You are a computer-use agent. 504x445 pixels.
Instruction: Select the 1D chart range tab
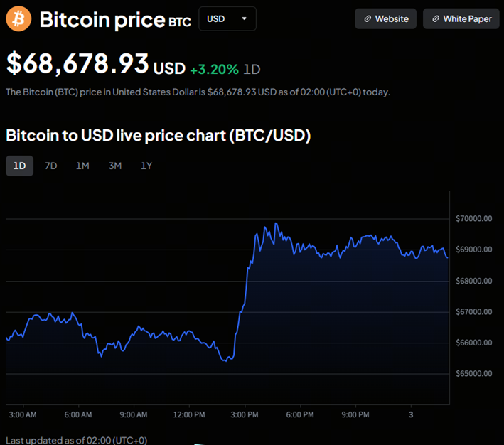pyautogui.click(x=19, y=166)
